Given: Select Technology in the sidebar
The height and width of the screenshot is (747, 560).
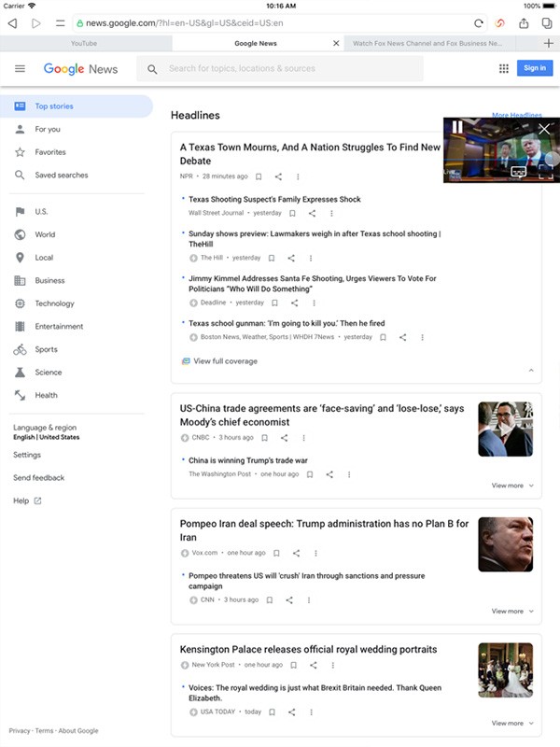Looking at the screenshot, I should (54, 303).
